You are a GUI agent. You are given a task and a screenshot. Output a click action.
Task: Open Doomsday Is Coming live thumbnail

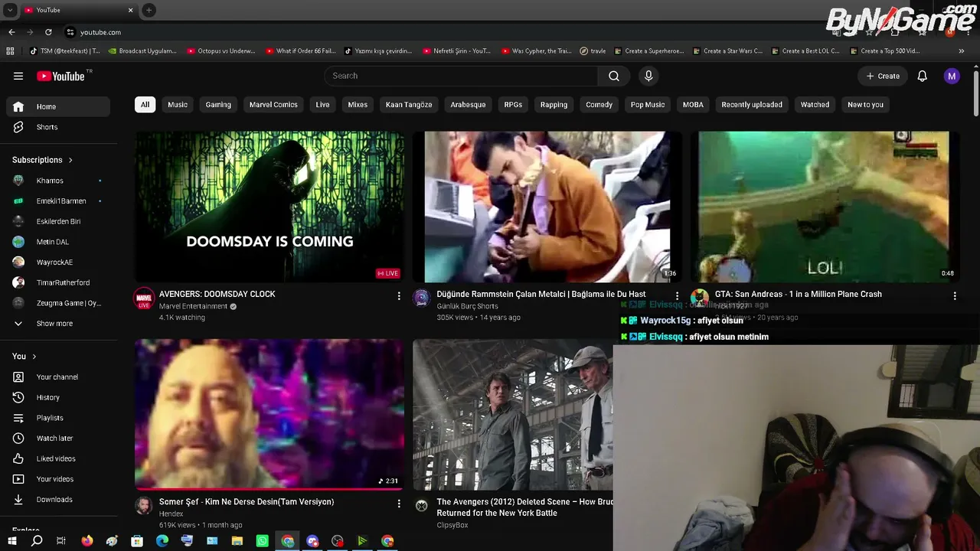tap(269, 207)
